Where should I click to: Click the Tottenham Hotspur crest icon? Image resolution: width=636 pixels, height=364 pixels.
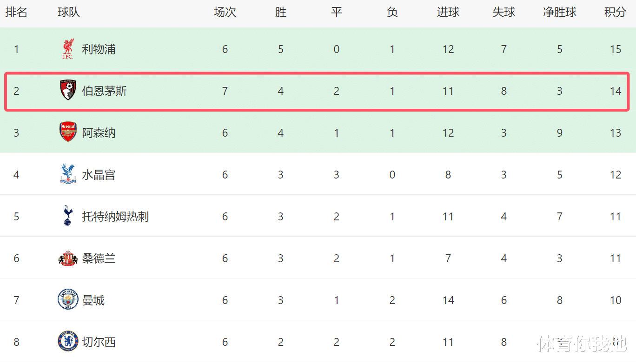coord(68,216)
